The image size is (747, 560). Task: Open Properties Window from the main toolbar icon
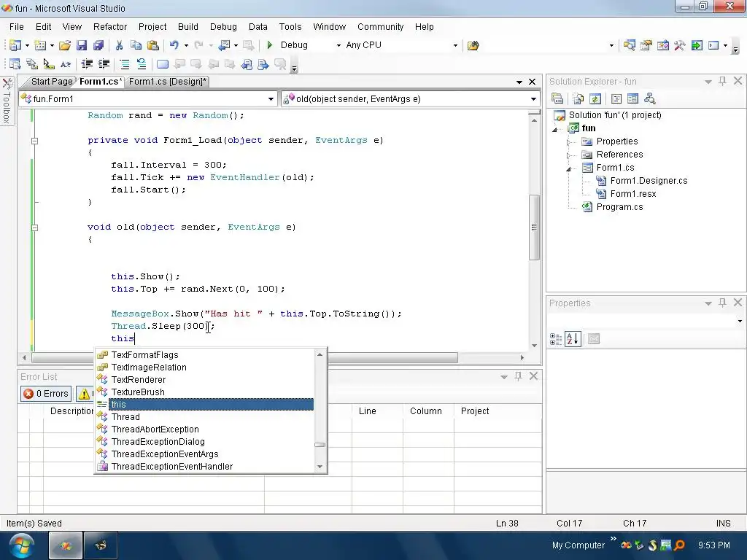(646, 45)
